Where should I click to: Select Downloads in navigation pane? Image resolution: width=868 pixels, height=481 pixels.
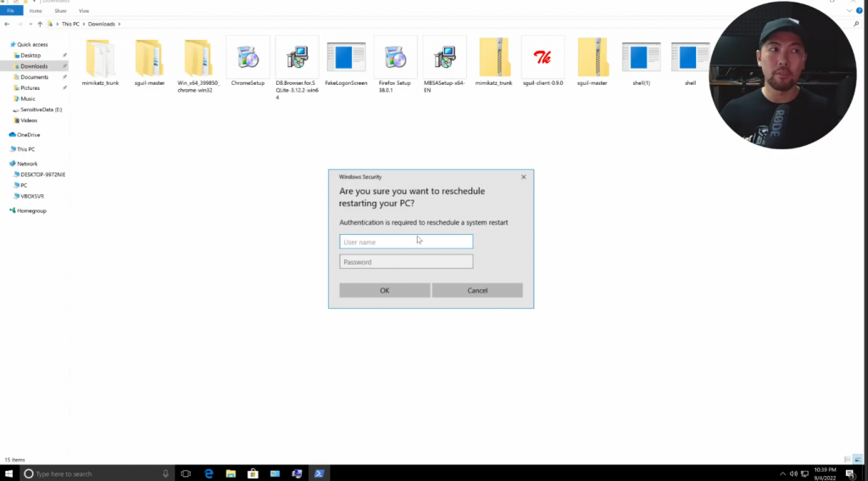[x=34, y=66]
